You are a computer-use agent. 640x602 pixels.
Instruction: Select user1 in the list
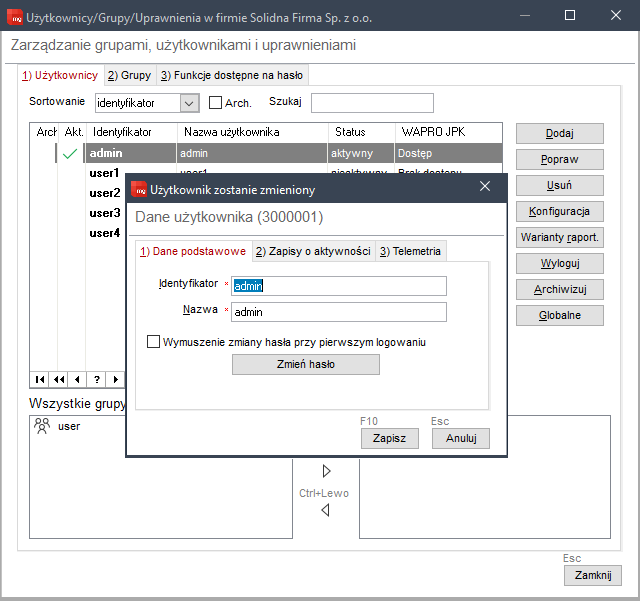click(104, 173)
